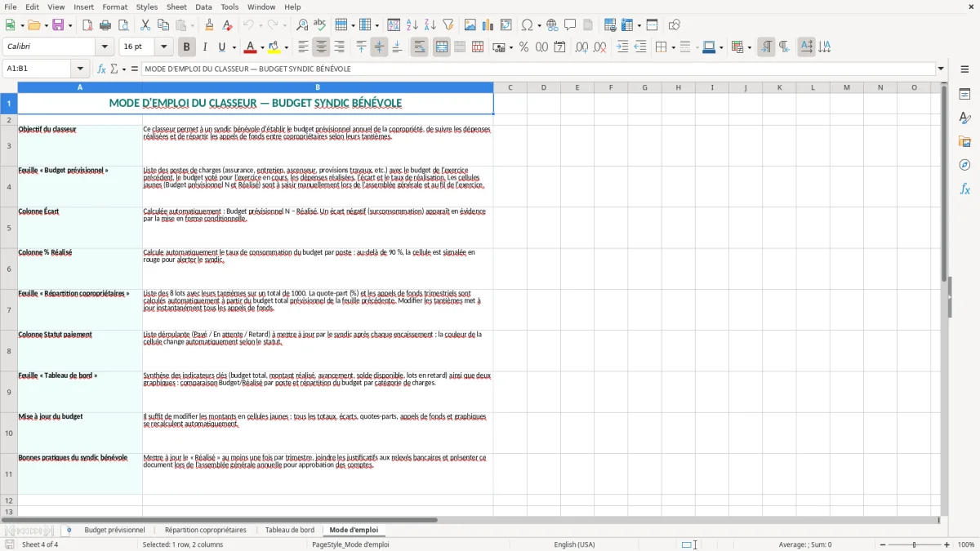Click the Clear Direct Formatting icon
Screen dimensions: 980x551
(x=227, y=25)
